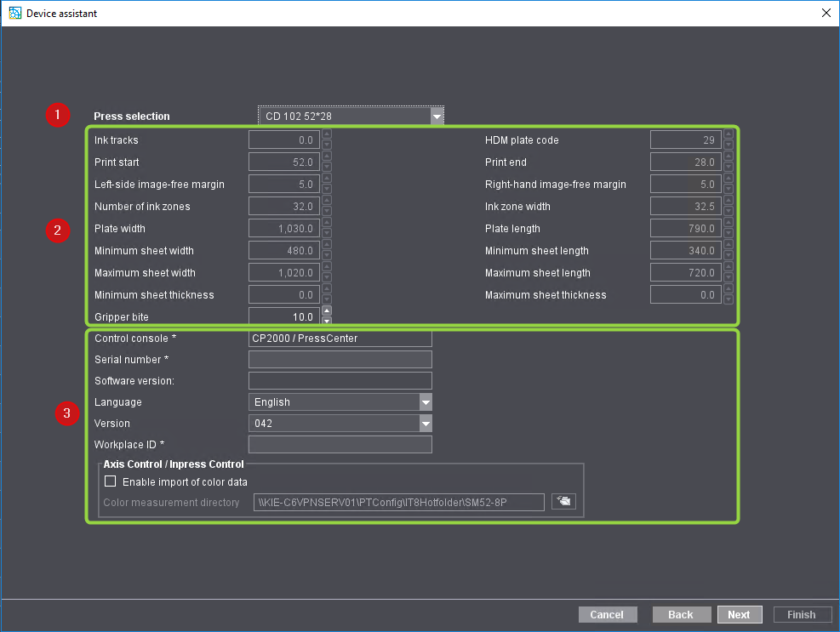Close the Device assistant window
The image size is (840, 632).
pyautogui.click(x=826, y=13)
